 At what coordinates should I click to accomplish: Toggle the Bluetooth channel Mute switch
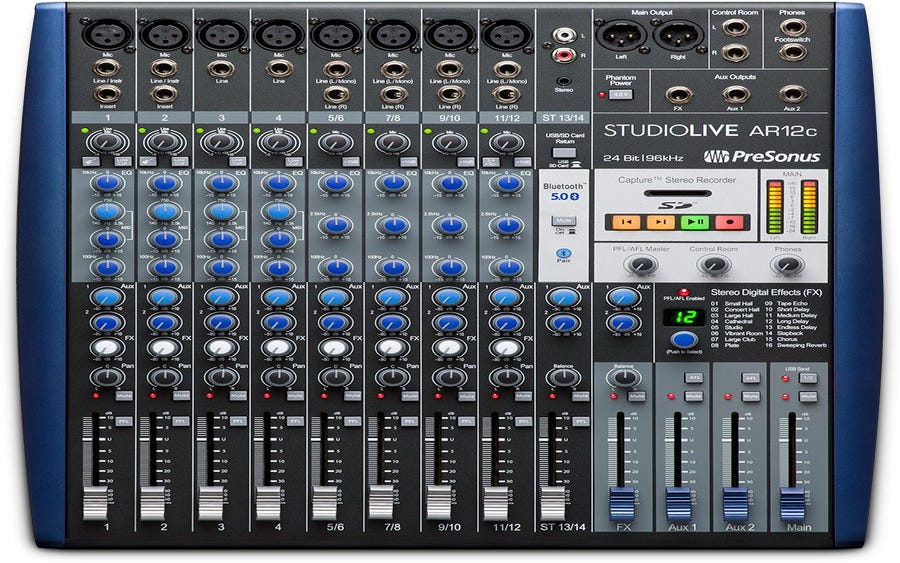pos(564,221)
